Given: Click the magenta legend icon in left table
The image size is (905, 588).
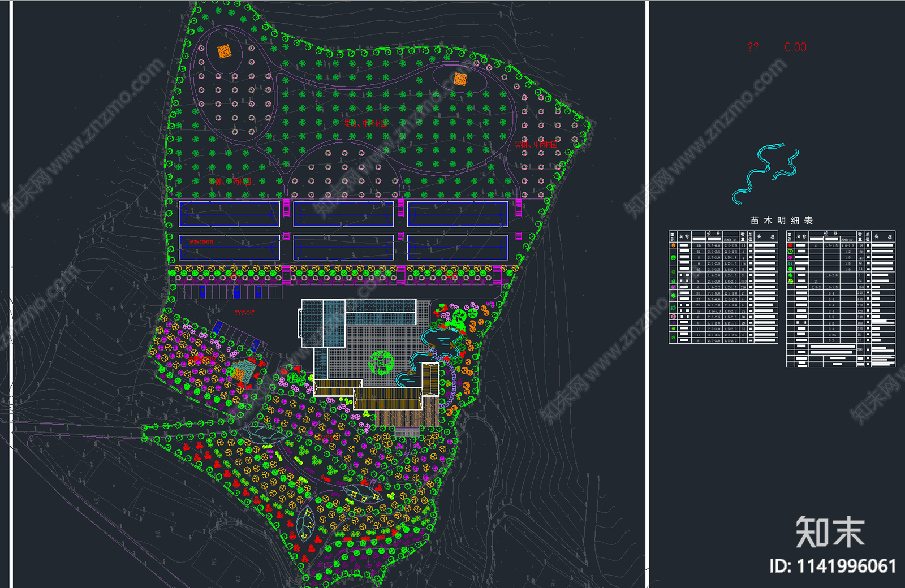Looking at the screenshot, I should coord(673,287).
